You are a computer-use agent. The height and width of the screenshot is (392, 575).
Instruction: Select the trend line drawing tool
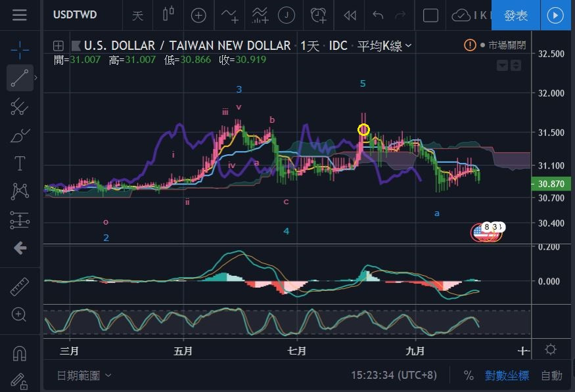click(x=20, y=78)
